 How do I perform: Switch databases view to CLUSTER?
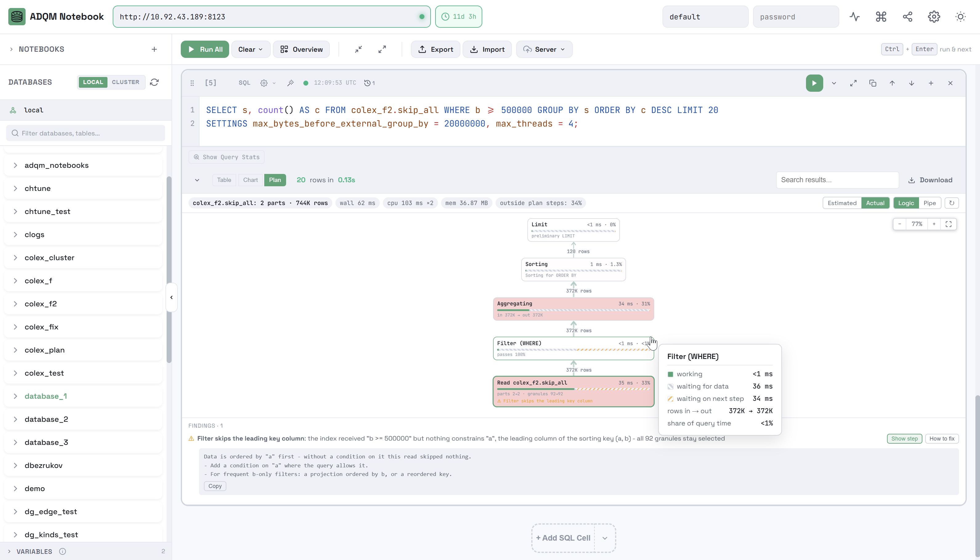[x=125, y=82]
